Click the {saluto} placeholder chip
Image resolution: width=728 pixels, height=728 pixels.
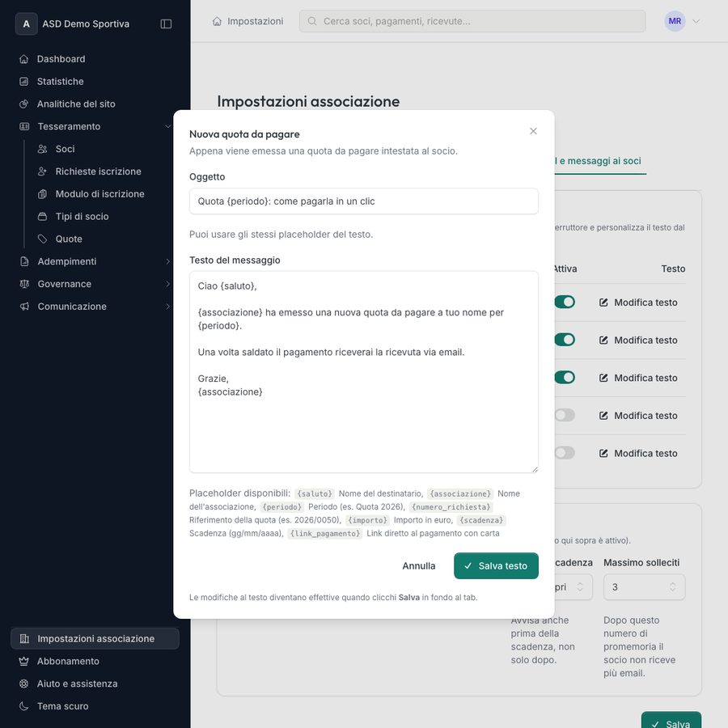click(x=315, y=493)
